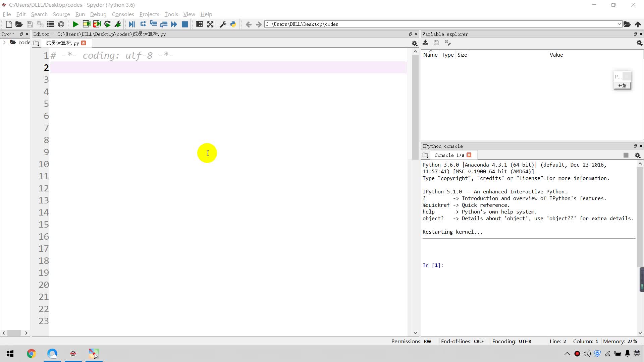Sort variables by Name column header
This screenshot has width=644, height=362.
430,55
